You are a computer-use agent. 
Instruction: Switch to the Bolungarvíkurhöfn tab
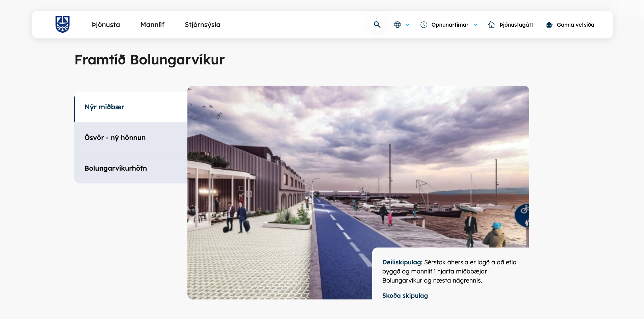[x=131, y=168]
